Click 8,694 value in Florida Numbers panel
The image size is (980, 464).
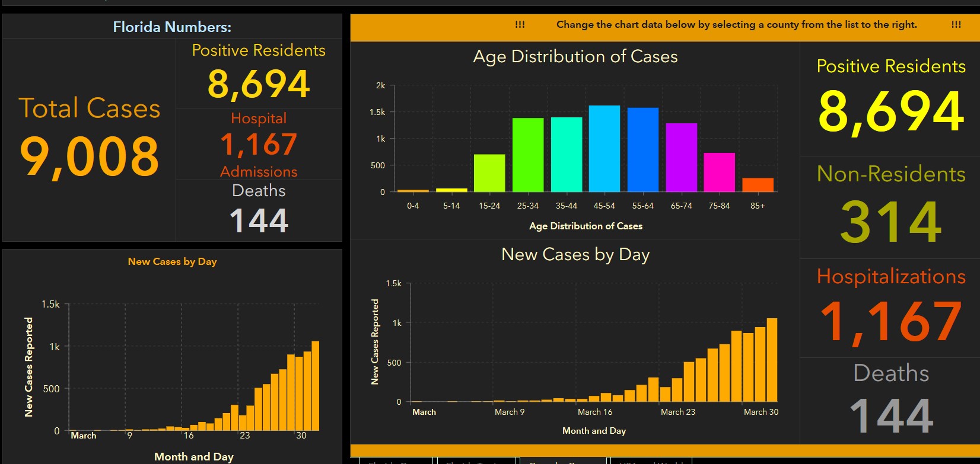click(259, 84)
